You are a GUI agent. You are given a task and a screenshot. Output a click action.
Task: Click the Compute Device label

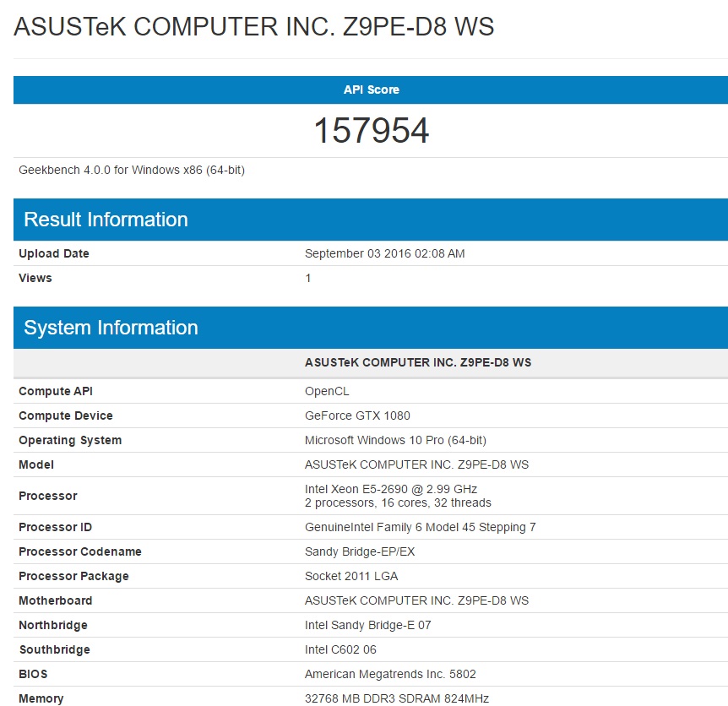[x=66, y=415]
